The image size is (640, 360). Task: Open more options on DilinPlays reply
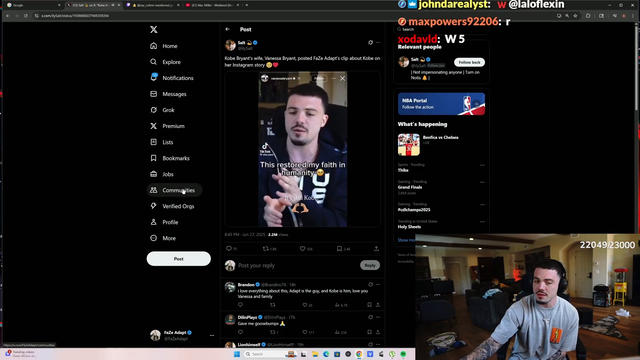378,317
